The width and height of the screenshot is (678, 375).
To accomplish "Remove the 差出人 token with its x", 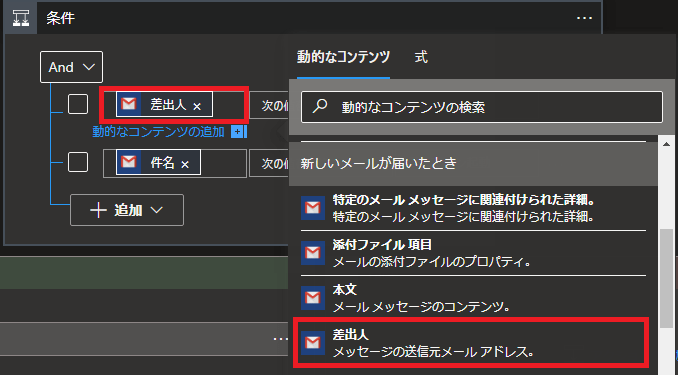I will point(197,106).
